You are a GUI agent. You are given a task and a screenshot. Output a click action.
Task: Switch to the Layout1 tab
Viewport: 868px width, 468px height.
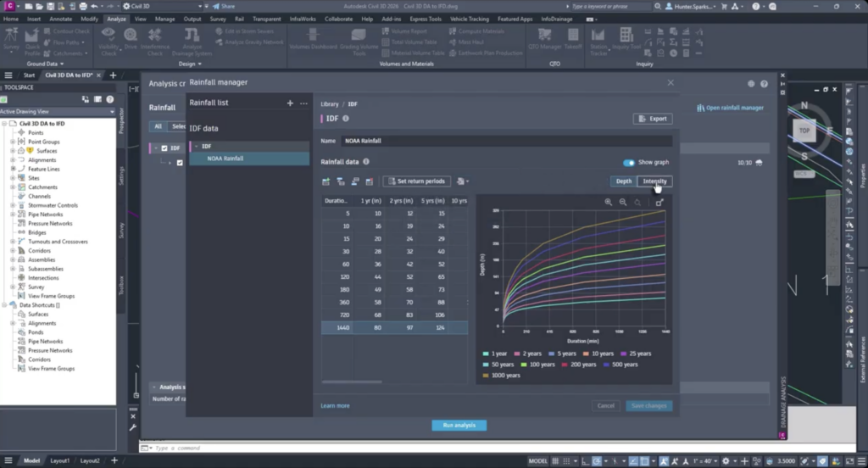[x=59, y=460]
